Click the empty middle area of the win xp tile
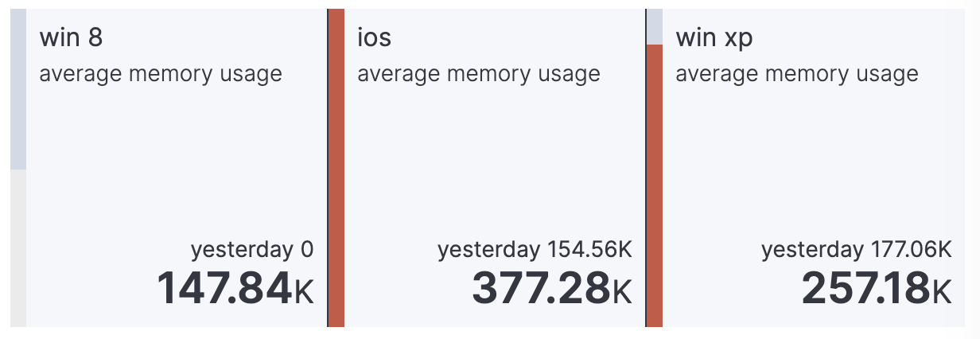Image resolution: width=980 pixels, height=339 pixels. [x=811, y=159]
